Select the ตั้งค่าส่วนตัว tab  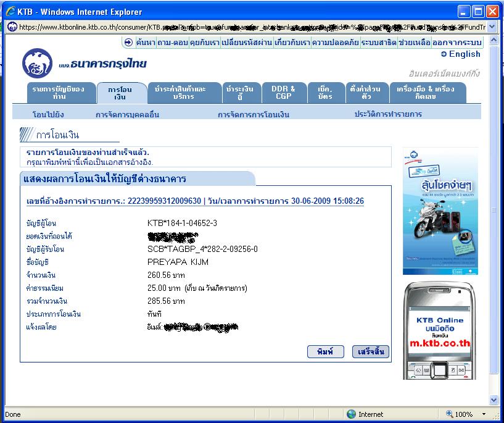coord(367,93)
